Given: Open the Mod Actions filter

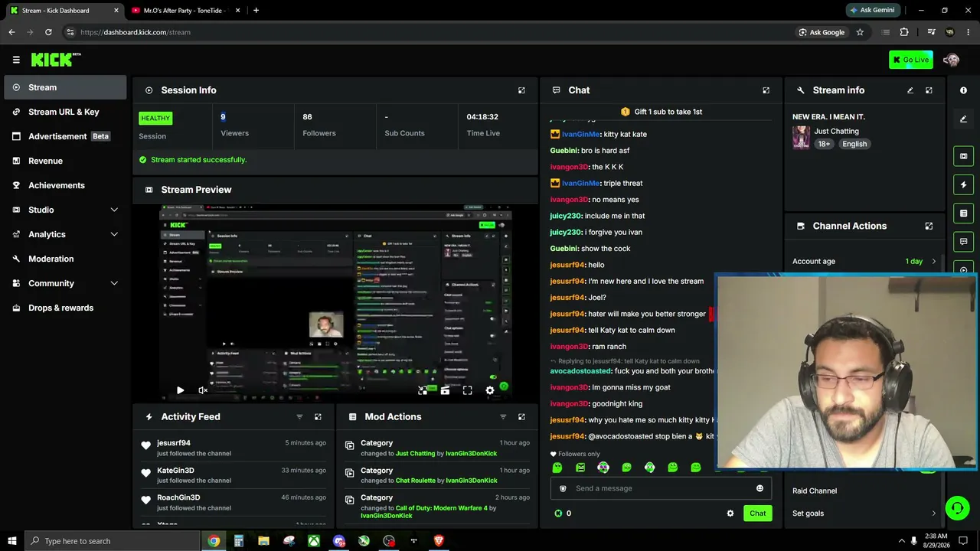Looking at the screenshot, I should click(503, 416).
